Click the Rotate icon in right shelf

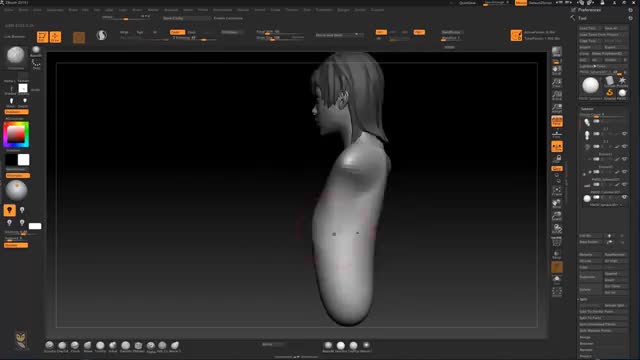coord(557,229)
